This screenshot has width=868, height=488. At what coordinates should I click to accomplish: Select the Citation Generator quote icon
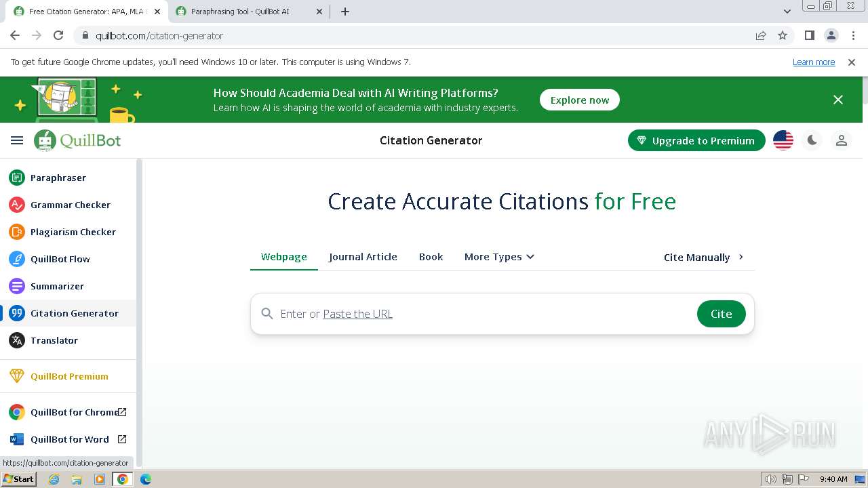(17, 313)
